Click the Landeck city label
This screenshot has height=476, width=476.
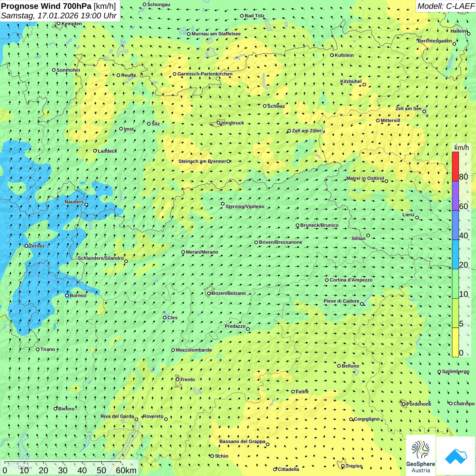[107, 151]
